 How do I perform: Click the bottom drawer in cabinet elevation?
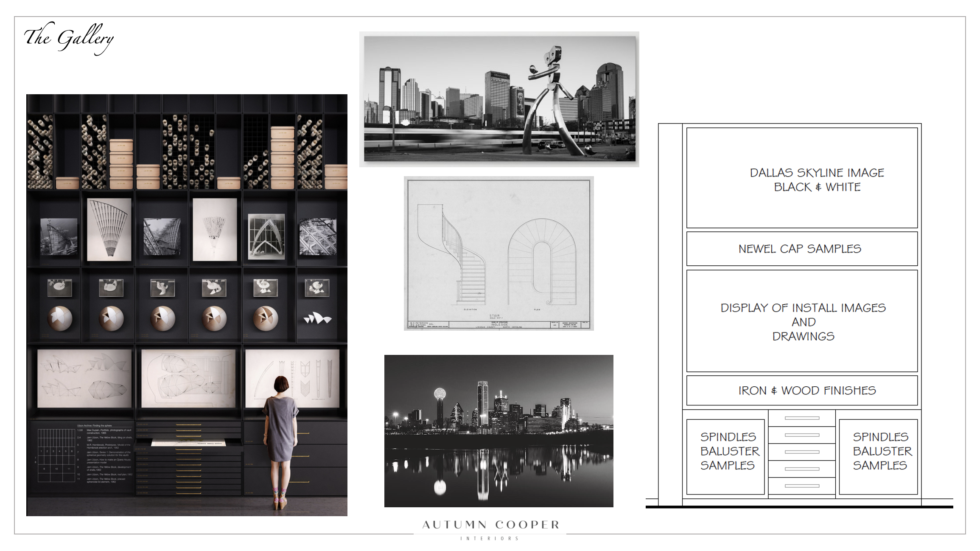tap(802, 486)
